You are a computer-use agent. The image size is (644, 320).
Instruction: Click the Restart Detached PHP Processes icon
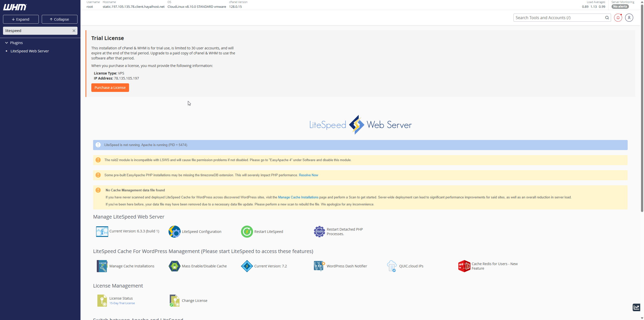point(319,232)
